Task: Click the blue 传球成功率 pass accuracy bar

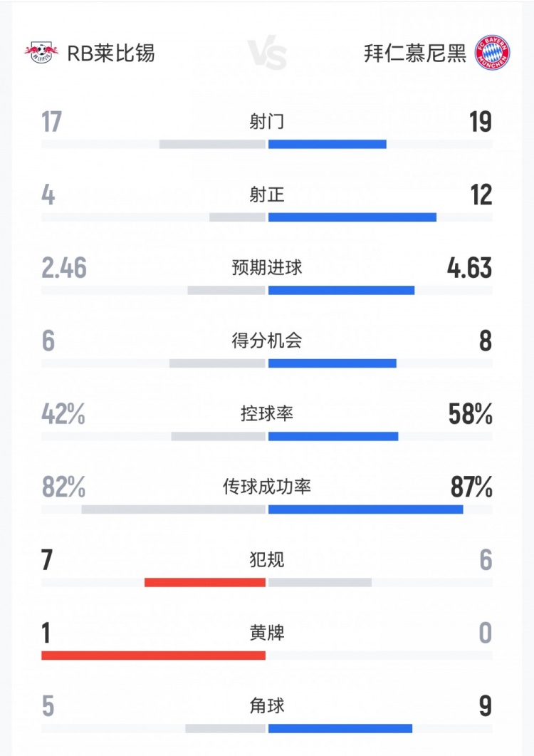Action: pyautogui.click(x=365, y=509)
